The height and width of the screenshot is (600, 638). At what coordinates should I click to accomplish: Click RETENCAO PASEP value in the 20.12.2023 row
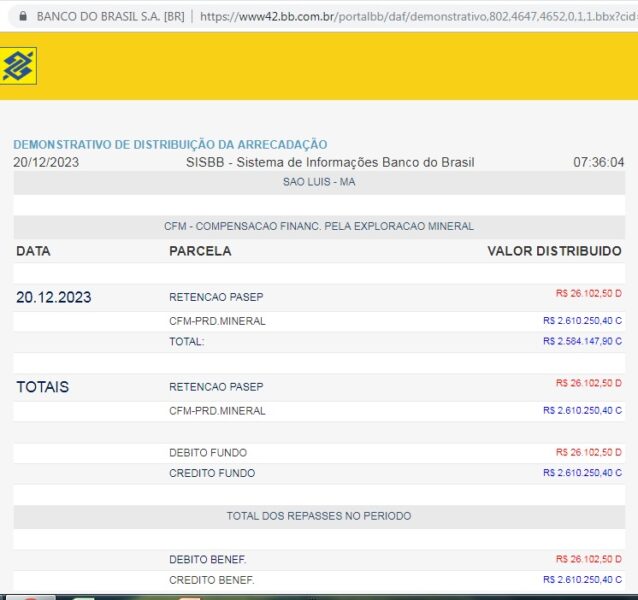(589, 293)
